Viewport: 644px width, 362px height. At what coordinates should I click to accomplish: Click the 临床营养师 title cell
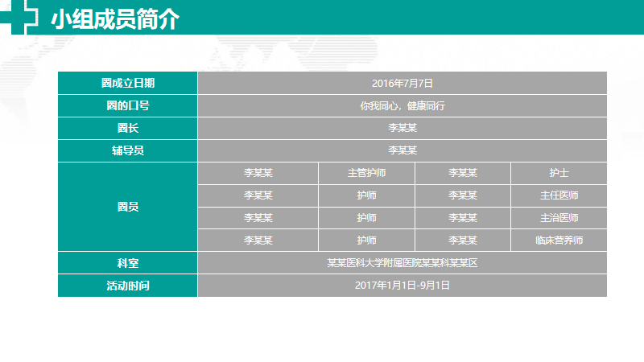pos(559,240)
